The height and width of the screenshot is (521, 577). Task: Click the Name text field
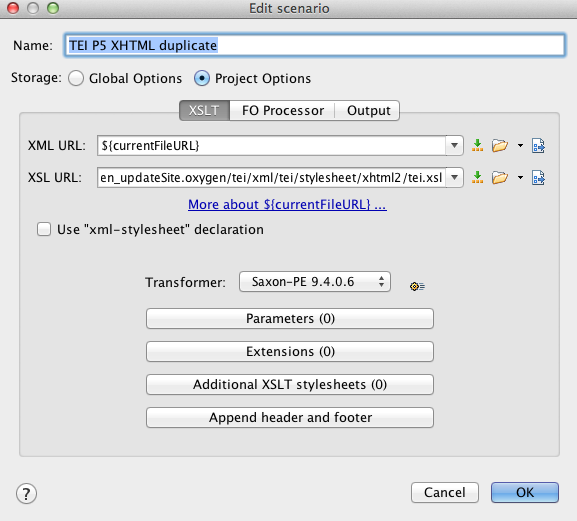pos(315,45)
